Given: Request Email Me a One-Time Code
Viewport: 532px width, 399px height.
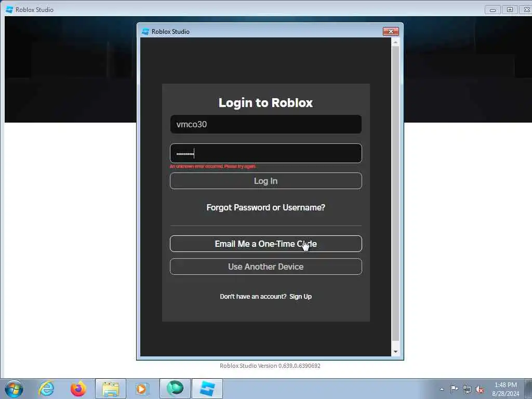Looking at the screenshot, I should 265,244.
